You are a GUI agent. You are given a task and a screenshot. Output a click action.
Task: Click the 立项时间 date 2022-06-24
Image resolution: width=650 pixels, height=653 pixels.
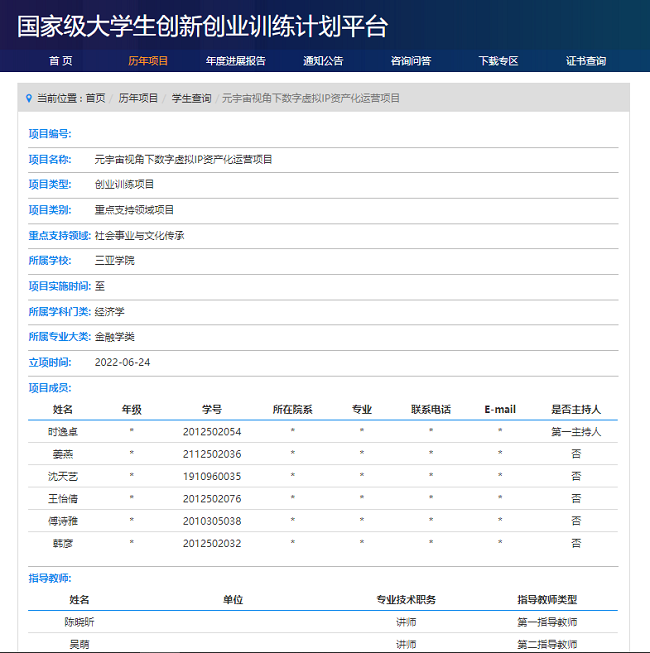tap(122, 362)
